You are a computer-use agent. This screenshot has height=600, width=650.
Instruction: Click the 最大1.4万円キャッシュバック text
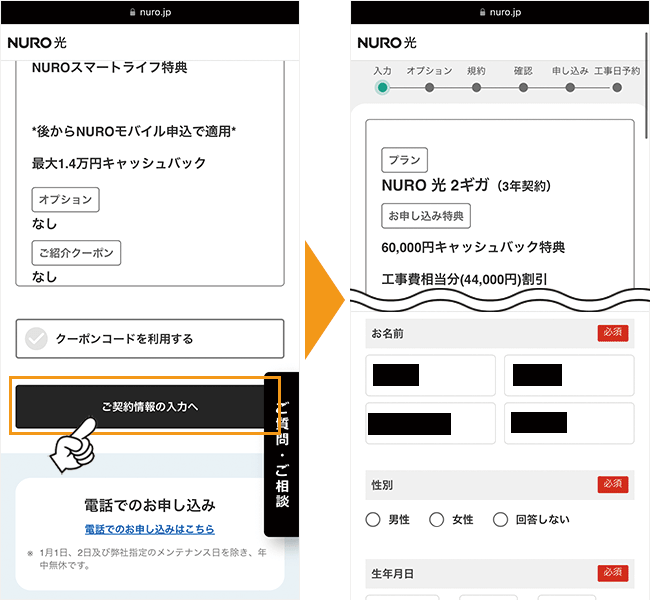point(119,163)
